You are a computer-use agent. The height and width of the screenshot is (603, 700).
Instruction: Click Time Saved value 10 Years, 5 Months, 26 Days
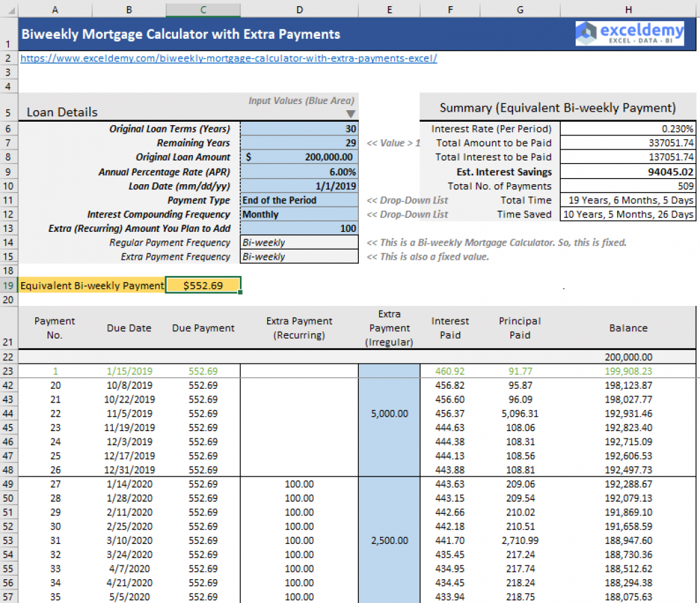coord(628,214)
